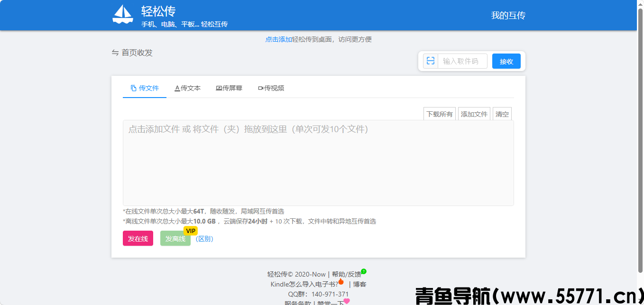
Task: Click the 轻松传 site title
Action: click(x=158, y=11)
